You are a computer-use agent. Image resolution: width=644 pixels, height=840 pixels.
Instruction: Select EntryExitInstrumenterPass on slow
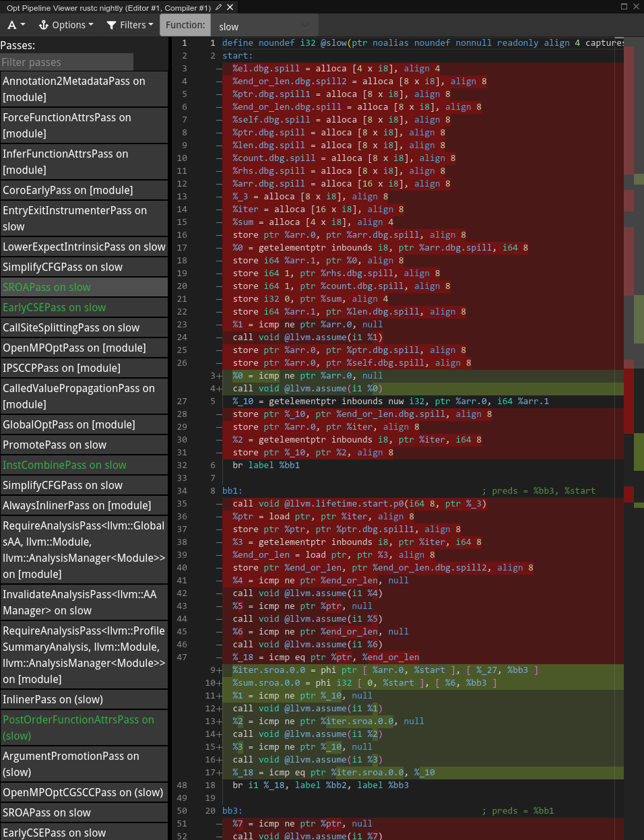pos(84,218)
